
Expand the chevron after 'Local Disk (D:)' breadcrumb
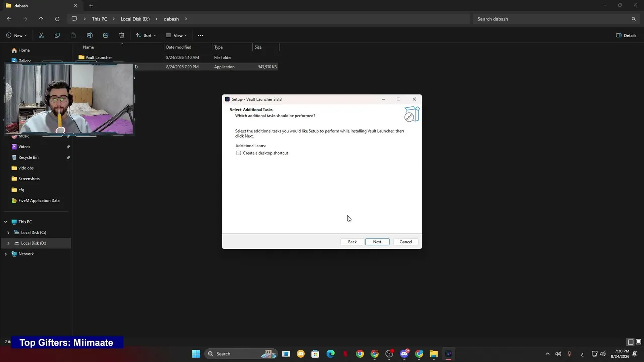(x=157, y=19)
